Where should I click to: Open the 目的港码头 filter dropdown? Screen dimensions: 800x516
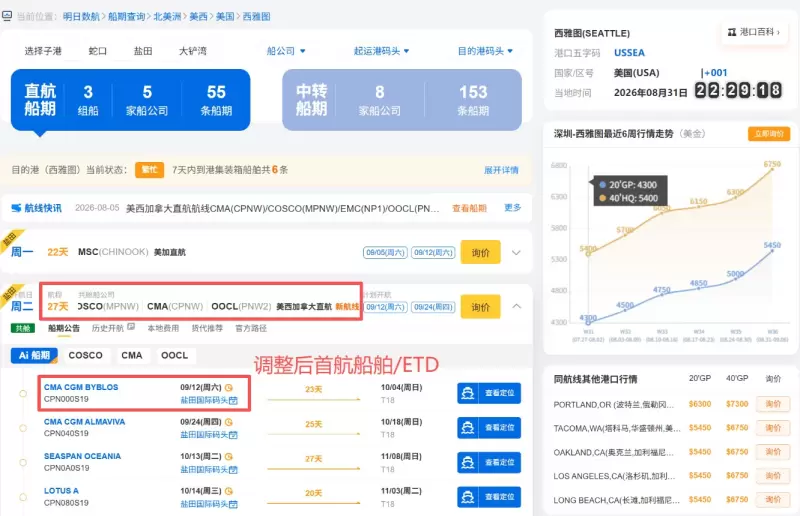485,51
